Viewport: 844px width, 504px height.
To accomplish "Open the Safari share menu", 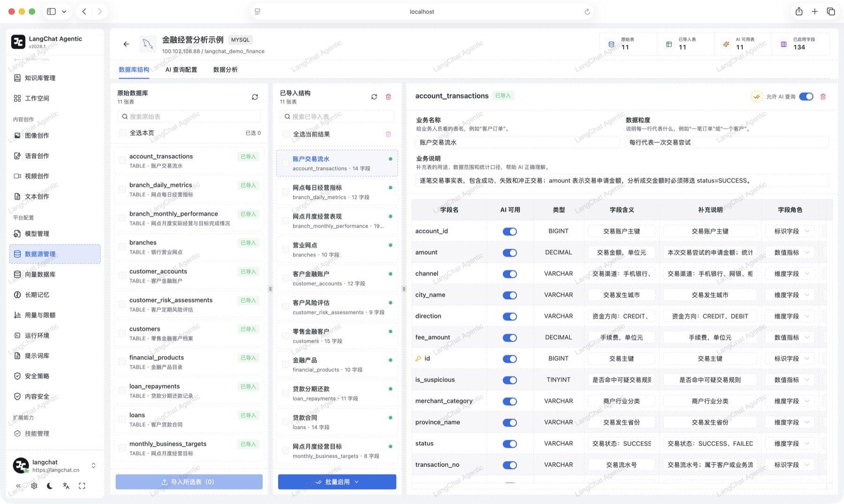I will click(799, 12).
